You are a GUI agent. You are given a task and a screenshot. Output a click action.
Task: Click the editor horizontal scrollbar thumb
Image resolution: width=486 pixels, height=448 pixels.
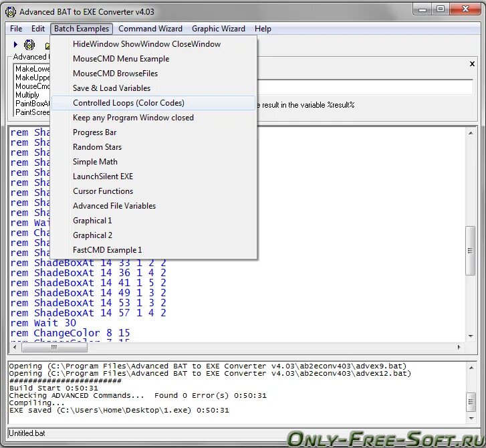(54, 348)
